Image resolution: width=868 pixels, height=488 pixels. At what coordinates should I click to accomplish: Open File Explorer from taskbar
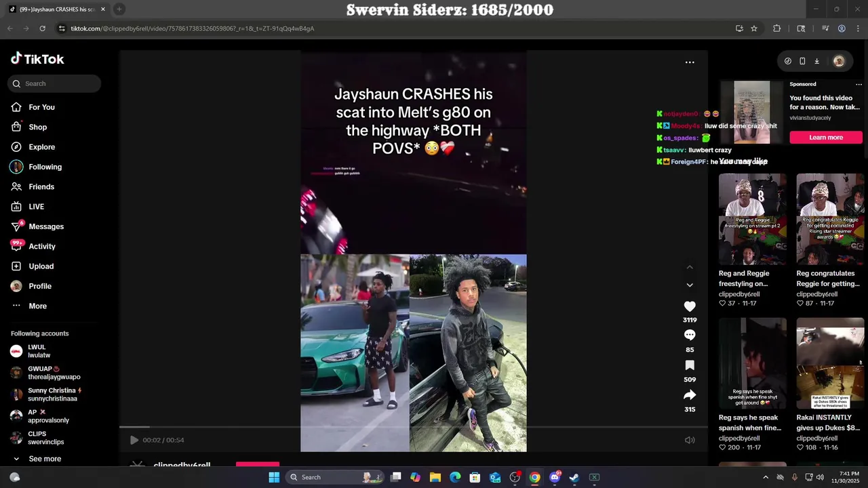tap(435, 477)
